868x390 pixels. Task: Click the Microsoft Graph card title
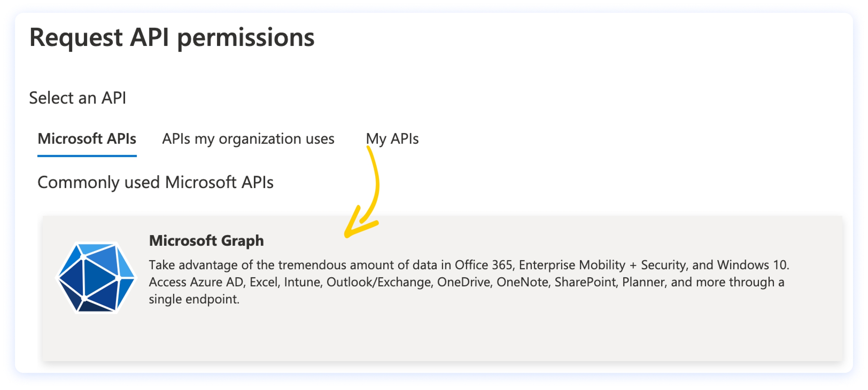tap(206, 241)
